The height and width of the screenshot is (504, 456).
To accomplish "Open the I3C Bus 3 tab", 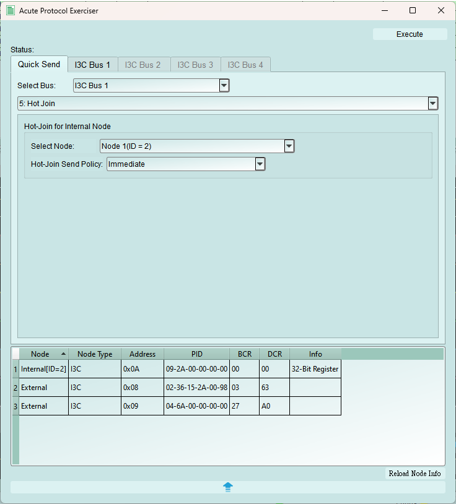I will [x=195, y=65].
